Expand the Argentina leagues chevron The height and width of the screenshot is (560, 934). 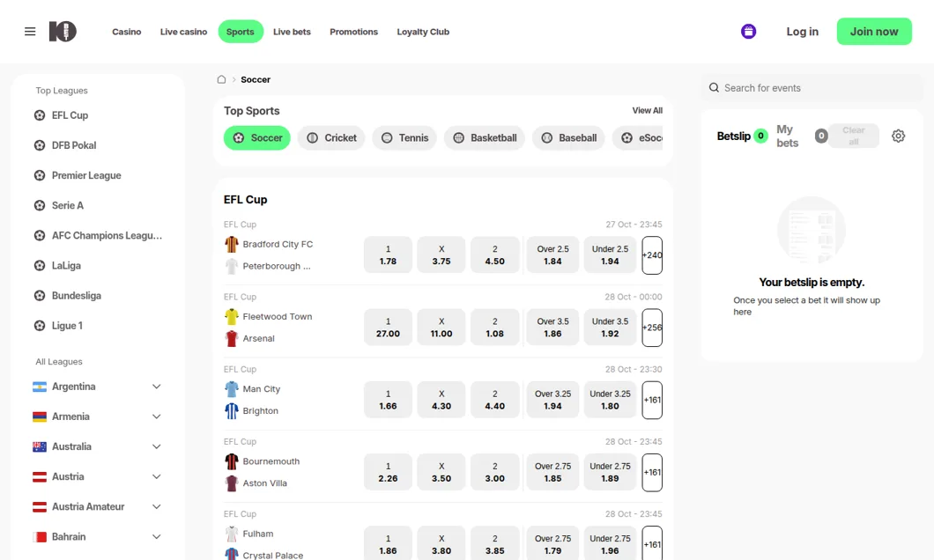tap(157, 387)
